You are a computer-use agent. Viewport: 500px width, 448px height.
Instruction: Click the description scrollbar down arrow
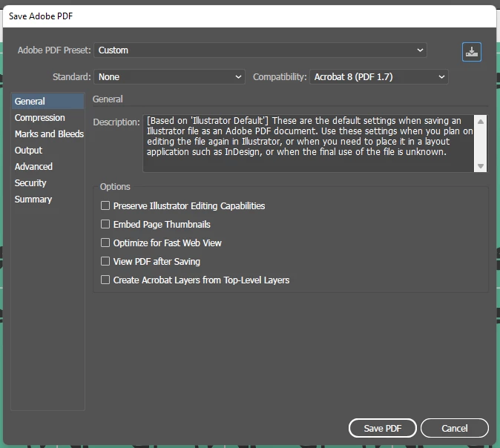481,166
